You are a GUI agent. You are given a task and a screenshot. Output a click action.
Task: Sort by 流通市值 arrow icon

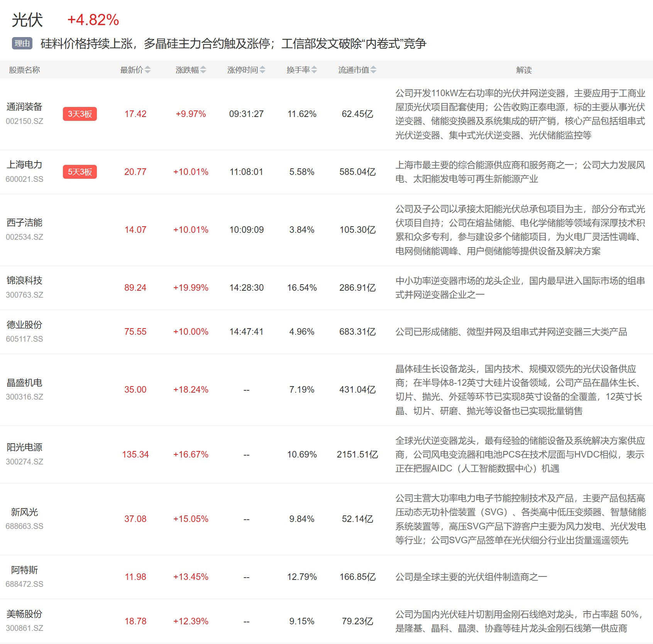click(373, 70)
